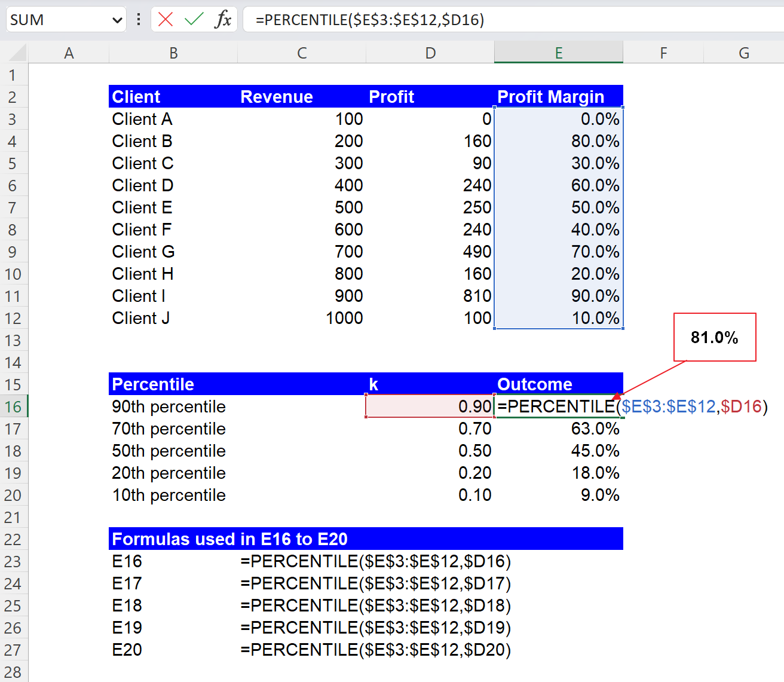Open the Name Box dropdown arrow
Screen dimensions: 784x682
point(117,19)
